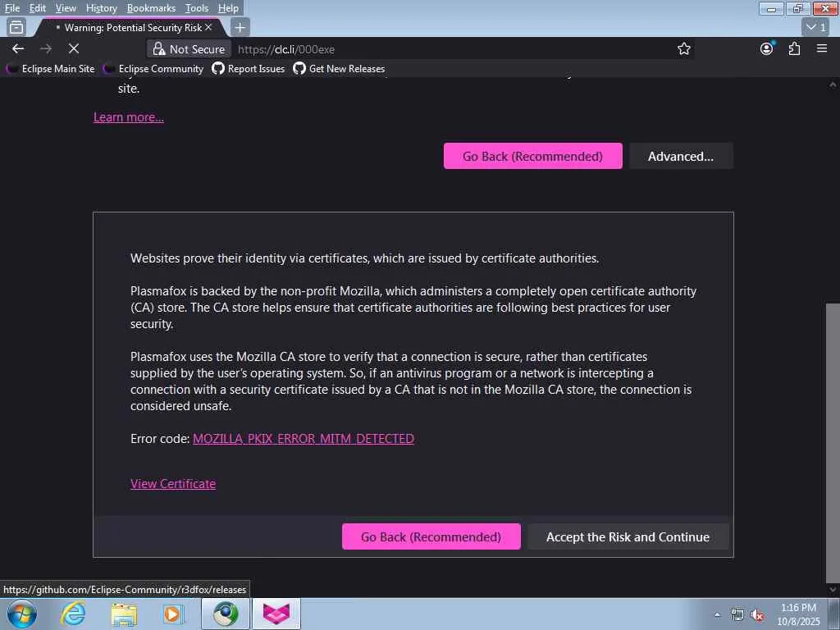Select the Warning: Potential Security Risk tab
This screenshot has height=630, width=840.
[129, 27]
